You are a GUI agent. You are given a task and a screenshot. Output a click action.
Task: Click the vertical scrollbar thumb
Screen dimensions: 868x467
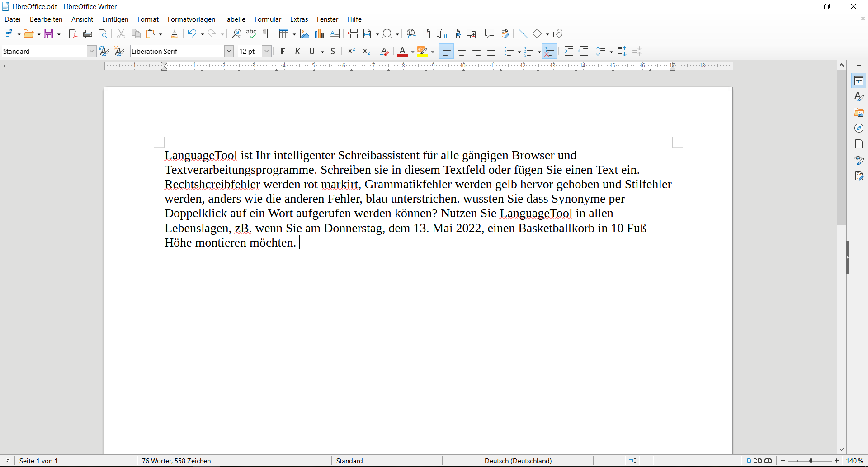pos(841,147)
